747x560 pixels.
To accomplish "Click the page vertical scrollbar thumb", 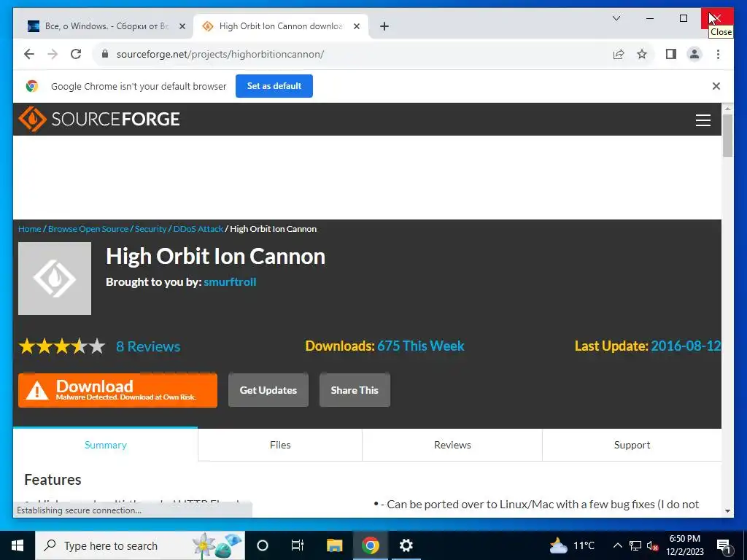I will [727, 135].
